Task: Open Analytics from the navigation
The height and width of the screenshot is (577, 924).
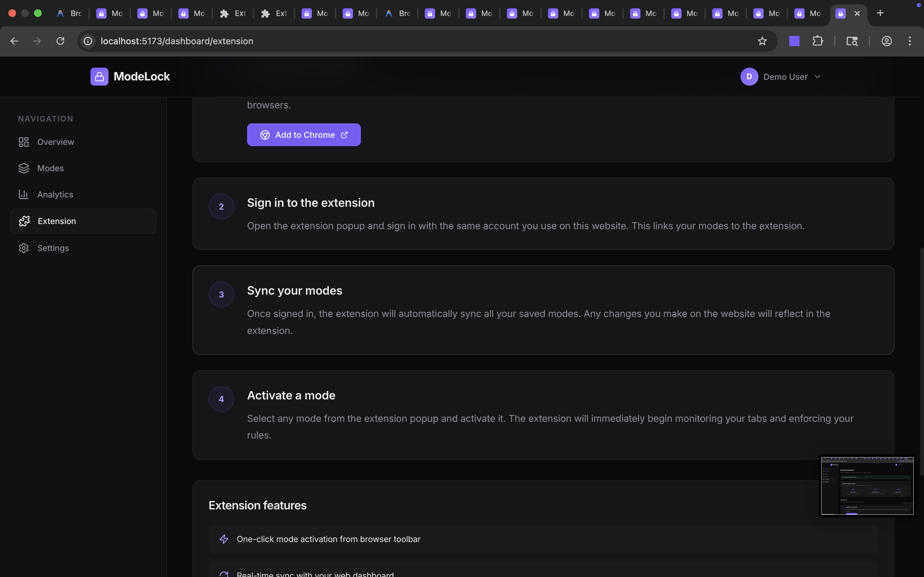Action: tap(55, 195)
